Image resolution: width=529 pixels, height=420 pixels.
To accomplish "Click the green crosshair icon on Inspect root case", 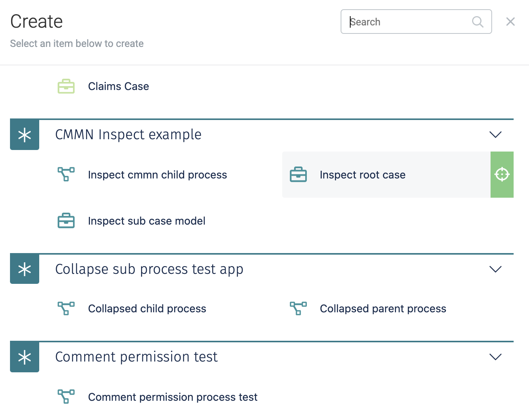I will [x=502, y=175].
